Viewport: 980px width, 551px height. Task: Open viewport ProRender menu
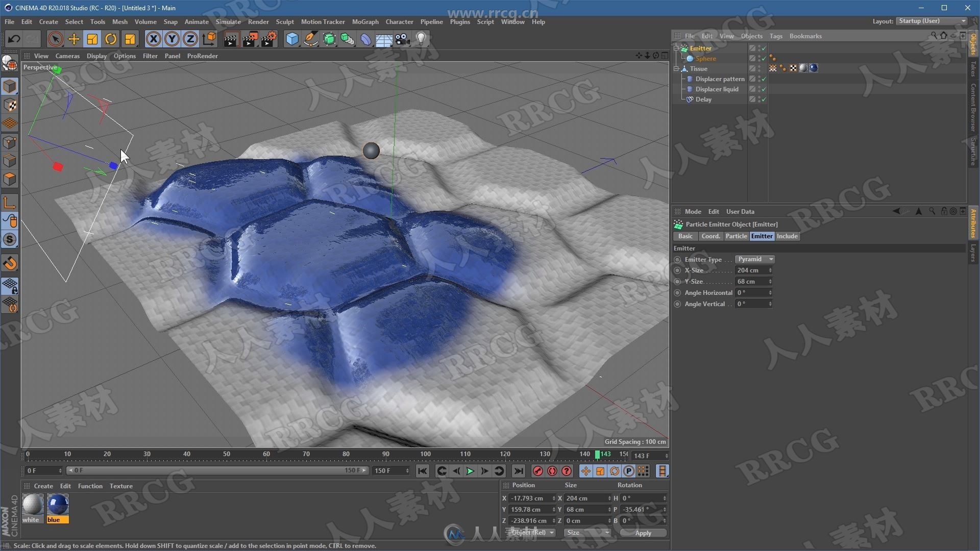point(202,56)
